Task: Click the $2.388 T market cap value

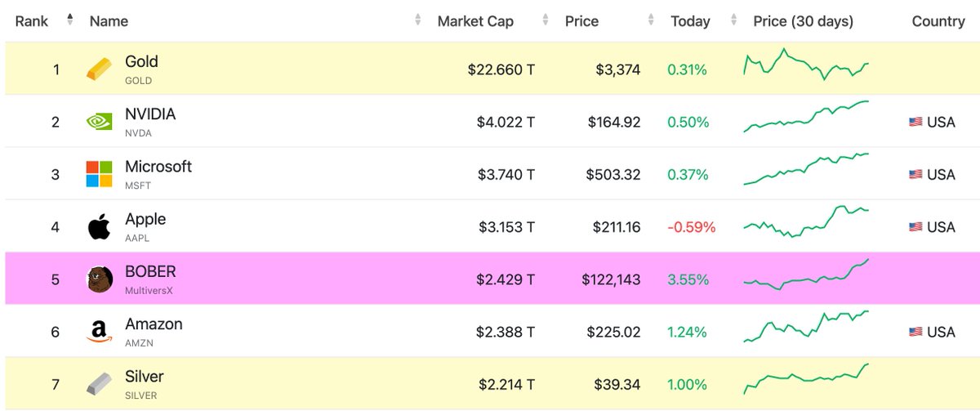Action: click(x=506, y=332)
